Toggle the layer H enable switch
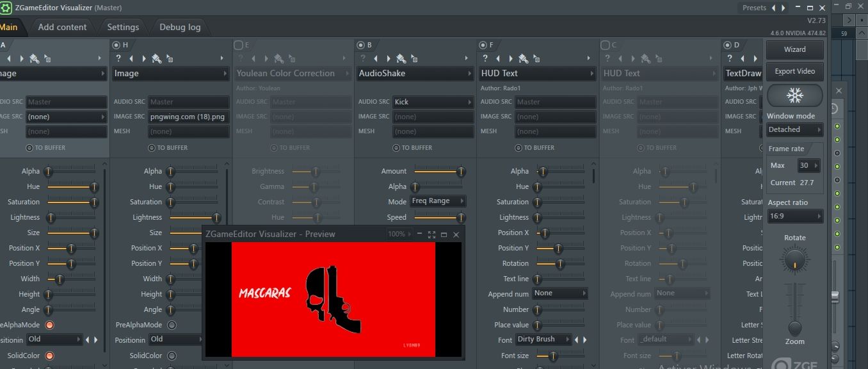The height and width of the screenshot is (369, 868). pyautogui.click(x=116, y=45)
